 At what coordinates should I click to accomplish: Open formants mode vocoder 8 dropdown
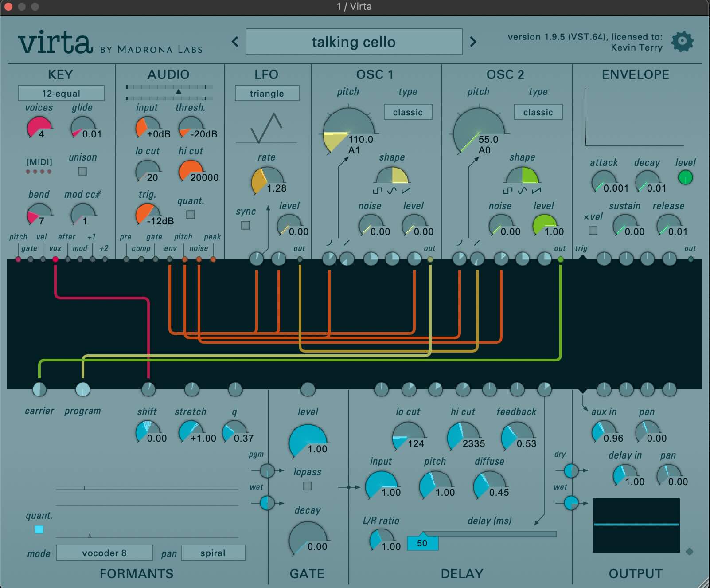105,553
